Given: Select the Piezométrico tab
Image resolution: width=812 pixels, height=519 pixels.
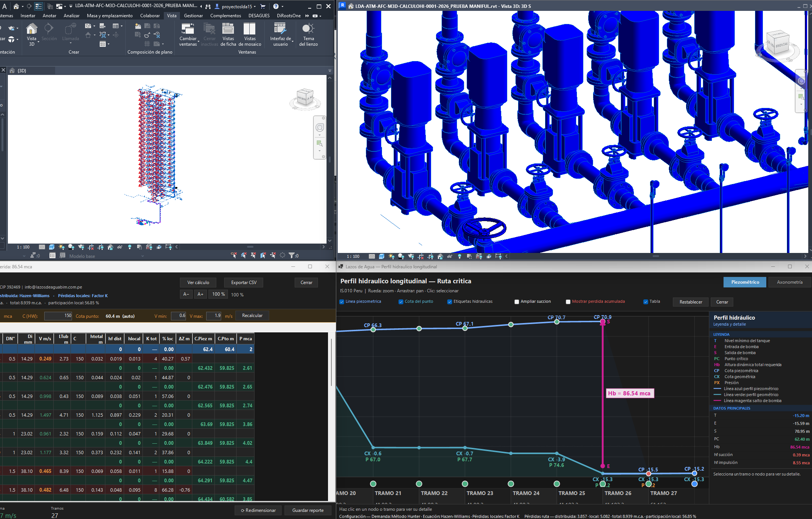Looking at the screenshot, I should point(745,282).
